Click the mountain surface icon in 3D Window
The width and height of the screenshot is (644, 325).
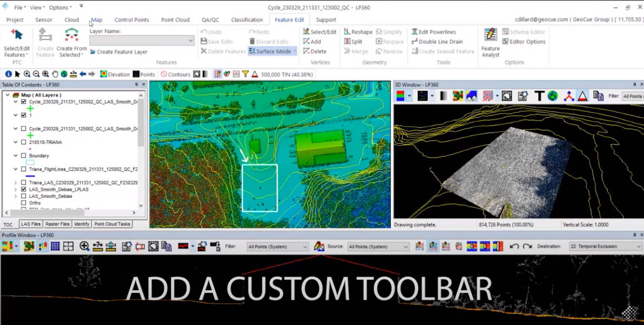tap(471, 96)
